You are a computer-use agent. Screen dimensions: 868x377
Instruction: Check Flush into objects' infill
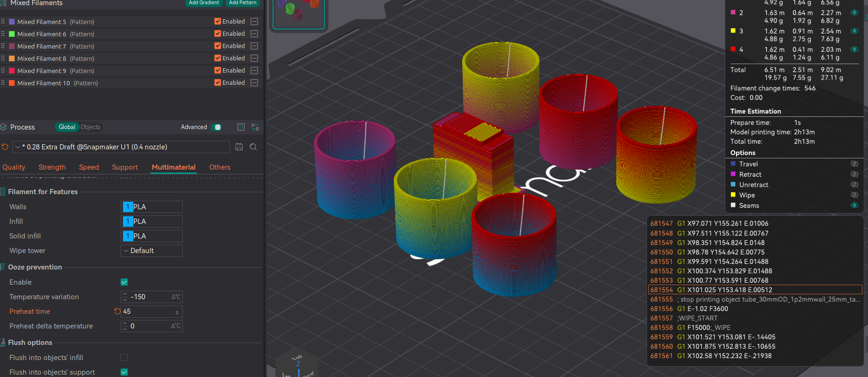pyautogui.click(x=124, y=358)
